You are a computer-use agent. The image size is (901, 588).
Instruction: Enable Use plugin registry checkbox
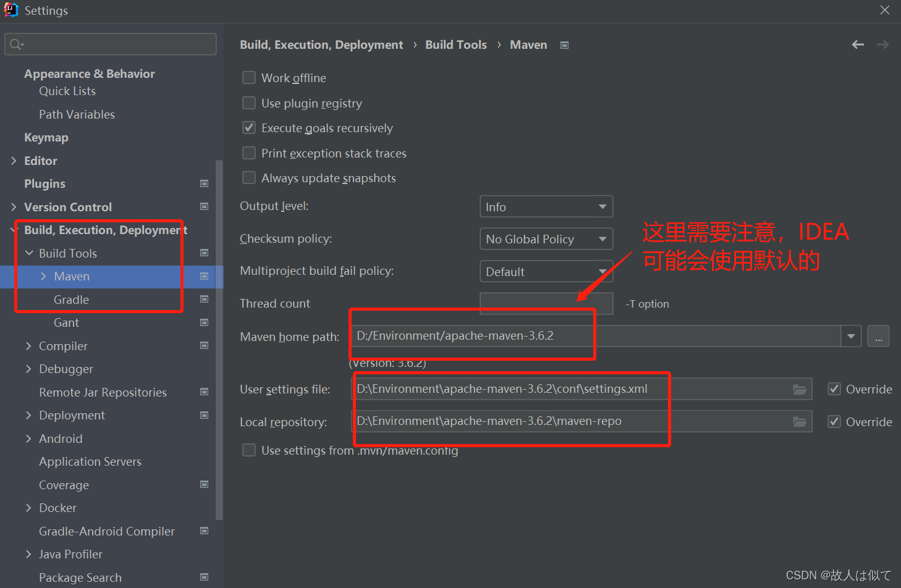(x=249, y=103)
